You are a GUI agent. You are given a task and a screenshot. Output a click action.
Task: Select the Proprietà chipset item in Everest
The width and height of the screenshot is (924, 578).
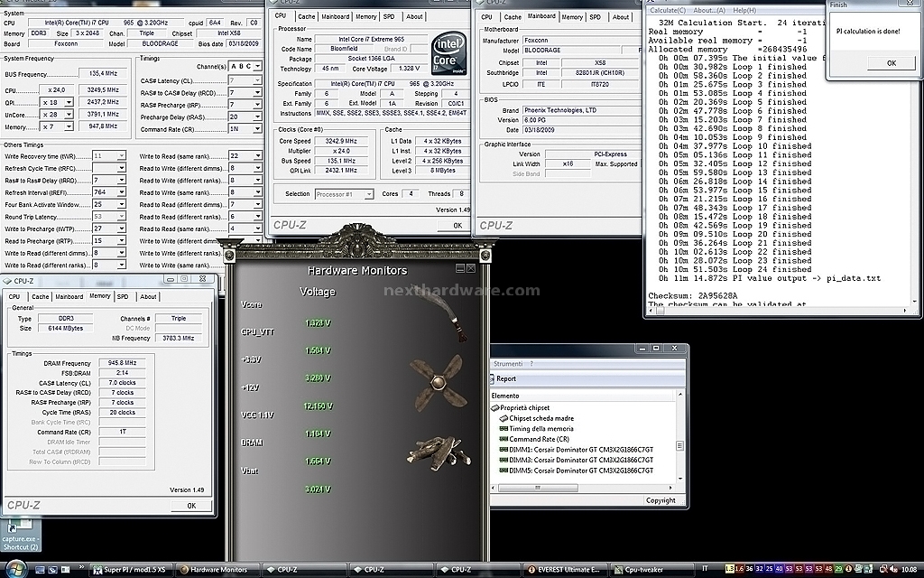(x=521, y=407)
